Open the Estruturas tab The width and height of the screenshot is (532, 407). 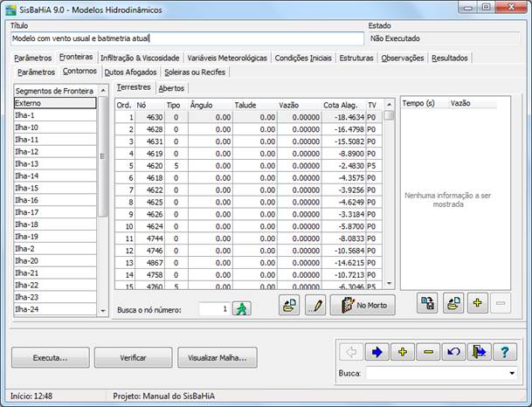(x=356, y=58)
